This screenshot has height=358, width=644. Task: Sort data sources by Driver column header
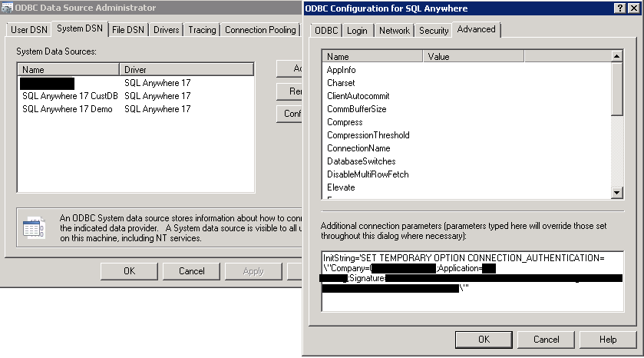pos(187,69)
